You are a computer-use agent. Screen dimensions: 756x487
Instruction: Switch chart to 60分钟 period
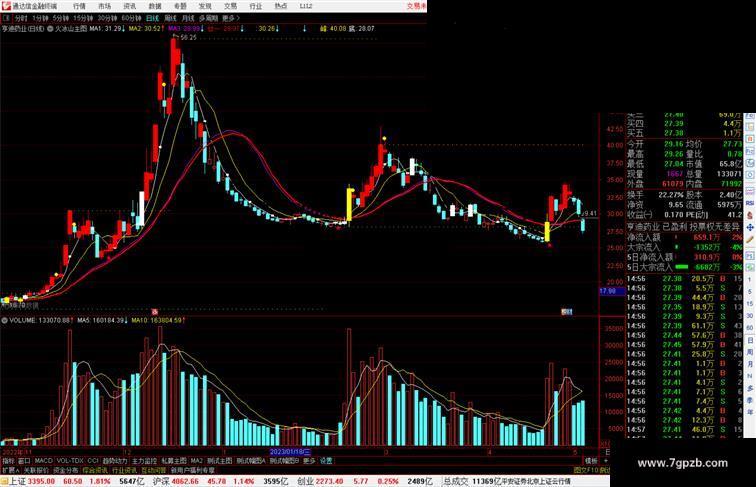click(131, 18)
